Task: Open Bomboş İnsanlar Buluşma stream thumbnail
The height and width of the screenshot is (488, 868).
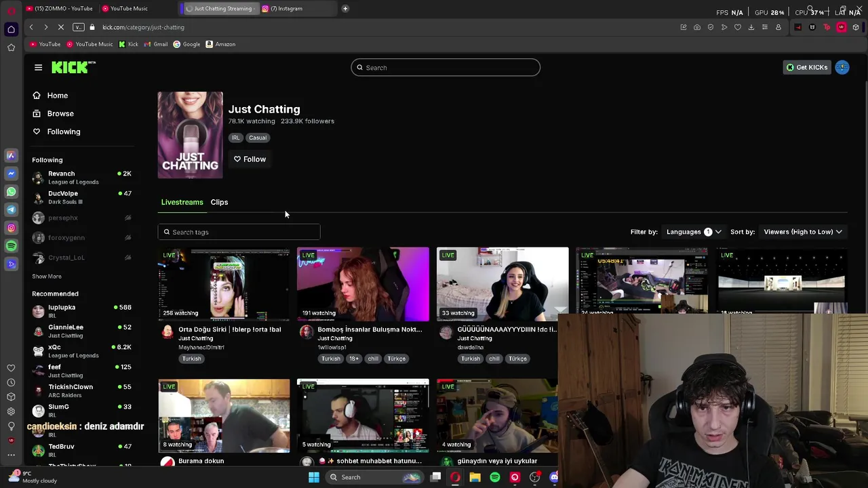Action: point(363,284)
